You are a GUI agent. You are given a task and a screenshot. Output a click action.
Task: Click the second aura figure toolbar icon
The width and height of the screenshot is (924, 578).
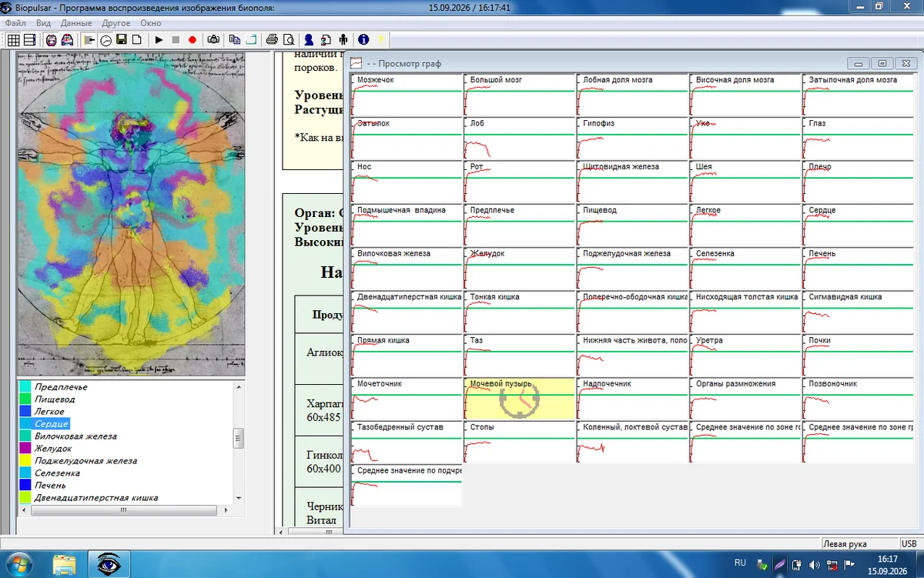coord(67,39)
